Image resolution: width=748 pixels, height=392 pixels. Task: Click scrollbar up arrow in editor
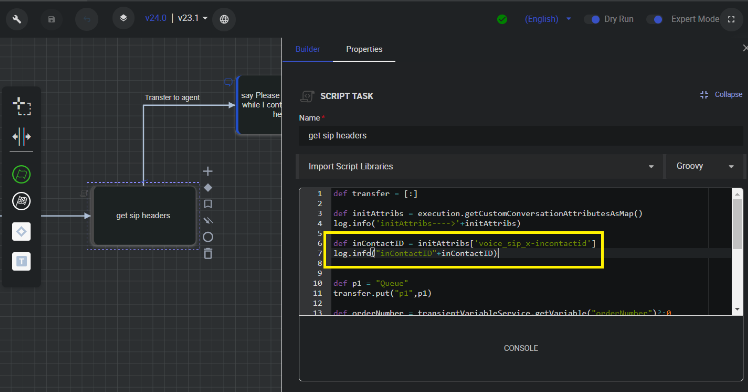738,193
